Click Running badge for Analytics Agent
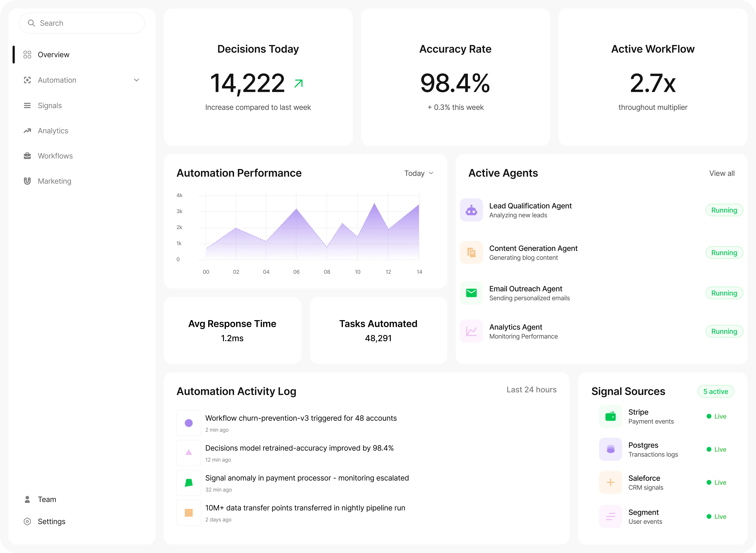 (x=724, y=331)
